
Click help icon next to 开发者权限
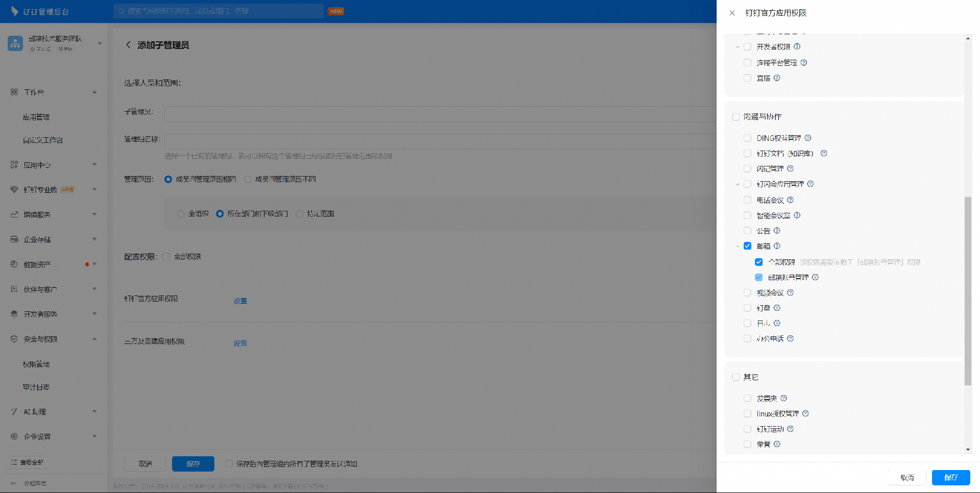[797, 46]
